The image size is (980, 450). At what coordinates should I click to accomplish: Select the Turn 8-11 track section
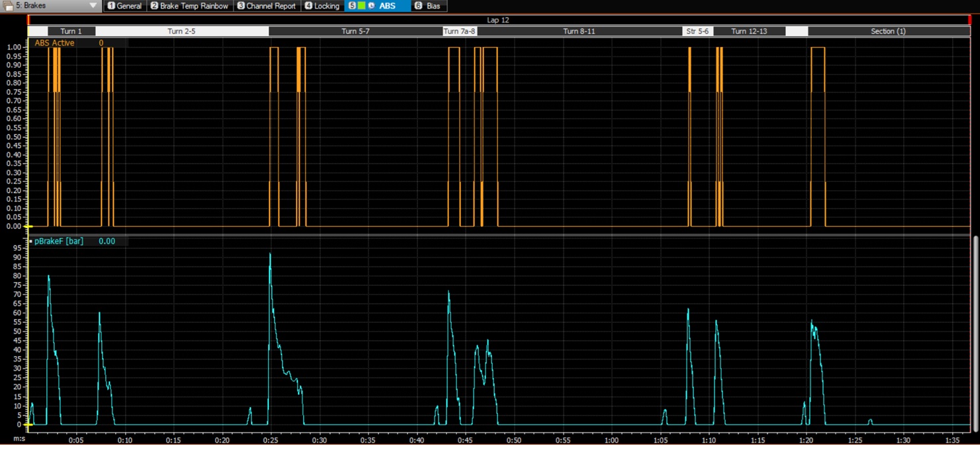pyautogui.click(x=579, y=31)
